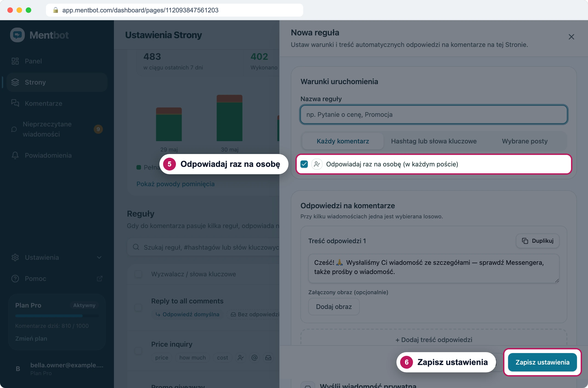Click the Pomoc question mark icon
588x388 pixels.
15,279
